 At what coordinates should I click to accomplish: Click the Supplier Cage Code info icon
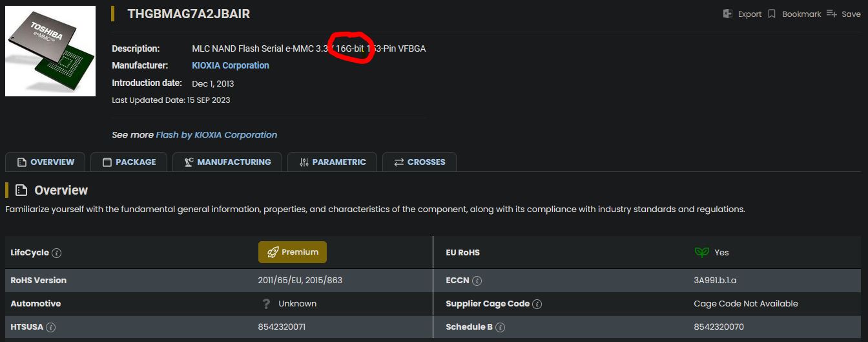coord(537,304)
